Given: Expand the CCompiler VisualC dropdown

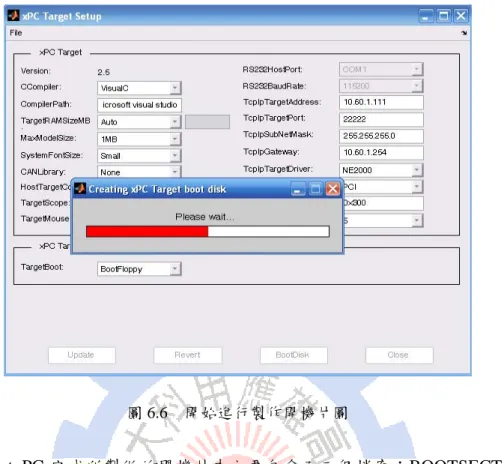Looking at the screenshot, I should pos(139,88).
